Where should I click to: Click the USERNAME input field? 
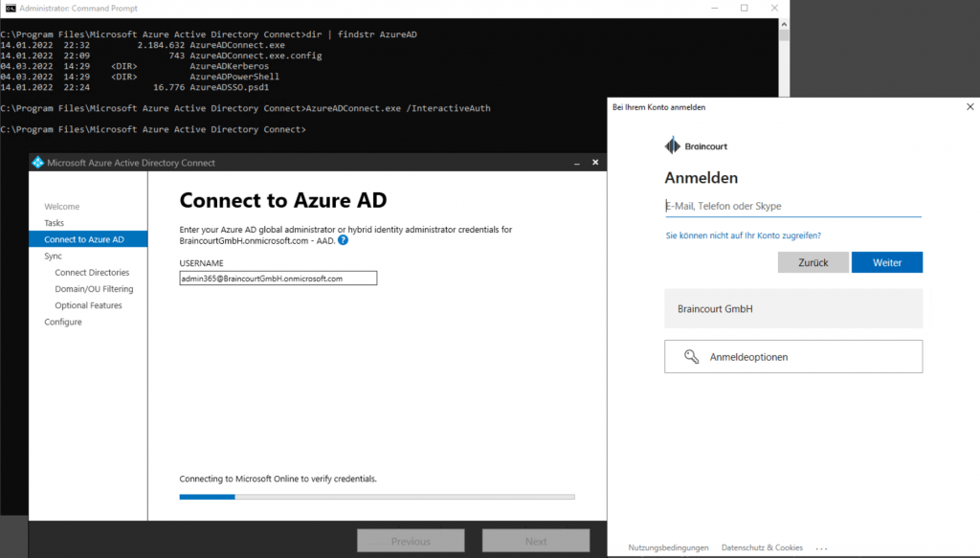[278, 279]
